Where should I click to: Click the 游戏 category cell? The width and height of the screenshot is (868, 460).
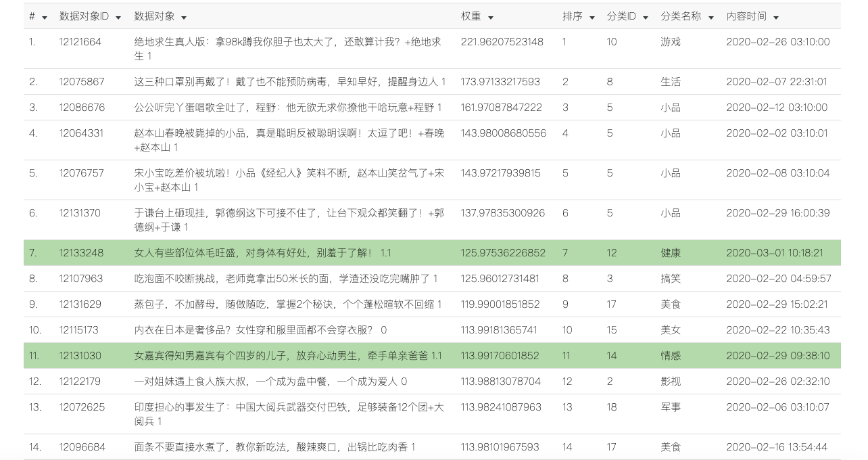click(670, 42)
